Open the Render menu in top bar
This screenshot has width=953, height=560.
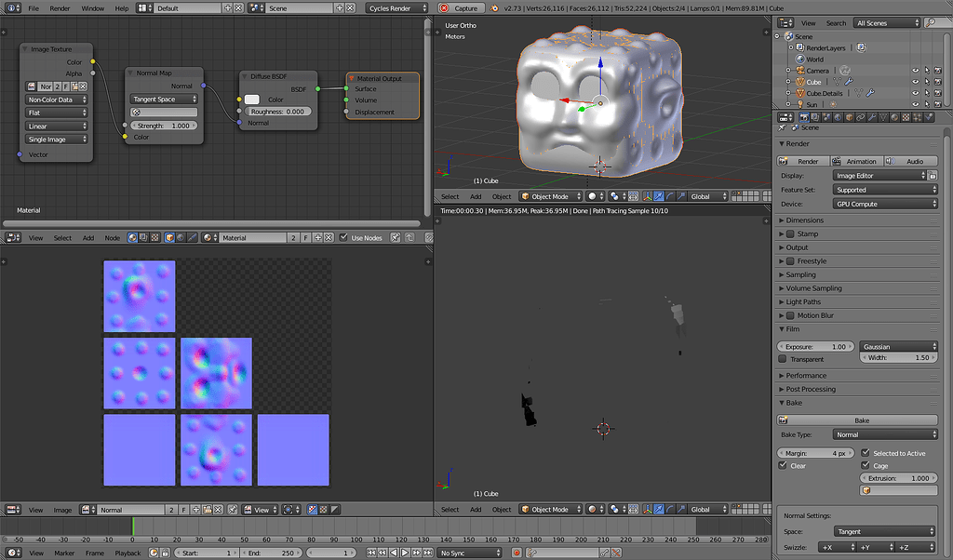tap(60, 8)
